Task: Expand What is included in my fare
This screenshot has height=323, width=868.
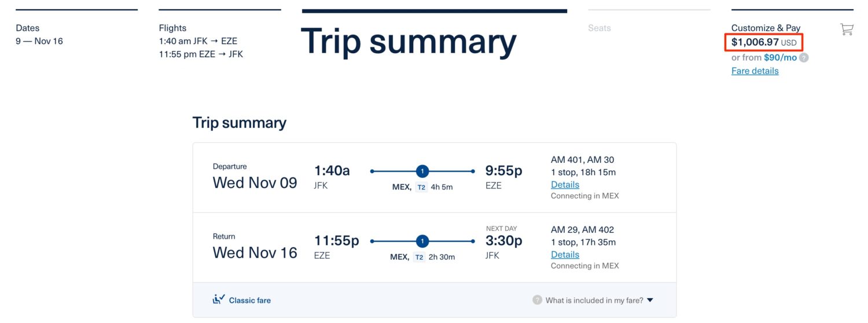Action: [x=593, y=300]
